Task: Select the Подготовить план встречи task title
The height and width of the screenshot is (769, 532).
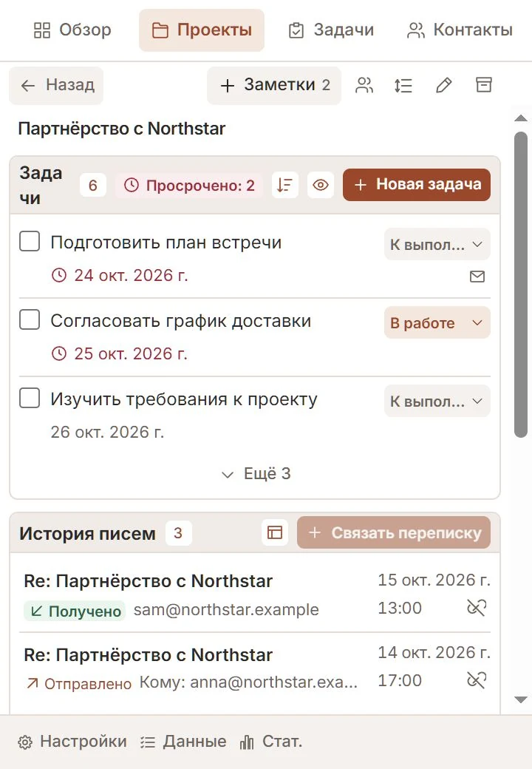Action: pos(166,243)
